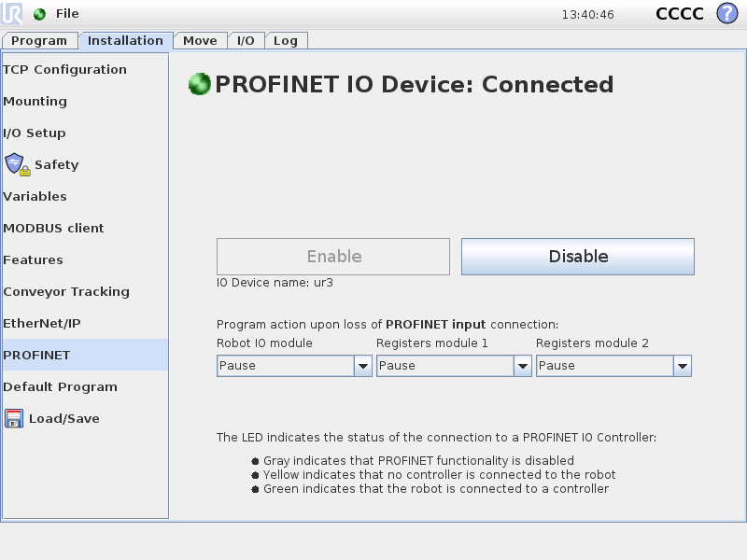Screen dimensions: 747x560
Task: Click the Yellow indicates no controller line
Action: (x=439, y=474)
